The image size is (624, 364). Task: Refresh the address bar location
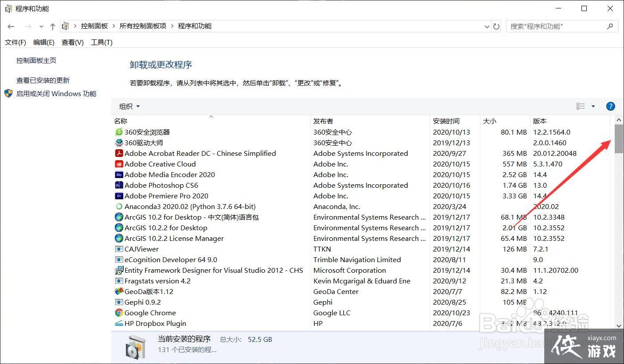[x=496, y=27]
